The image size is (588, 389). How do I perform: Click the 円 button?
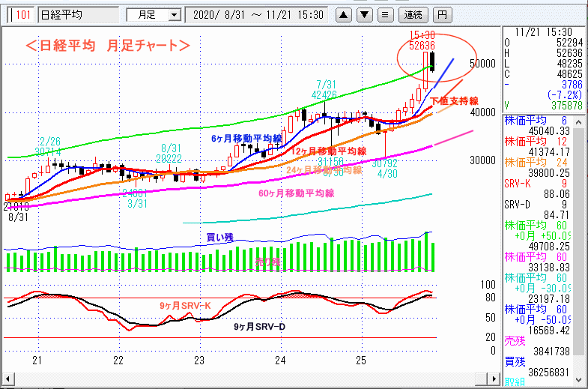pyautogui.click(x=443, y=14)
